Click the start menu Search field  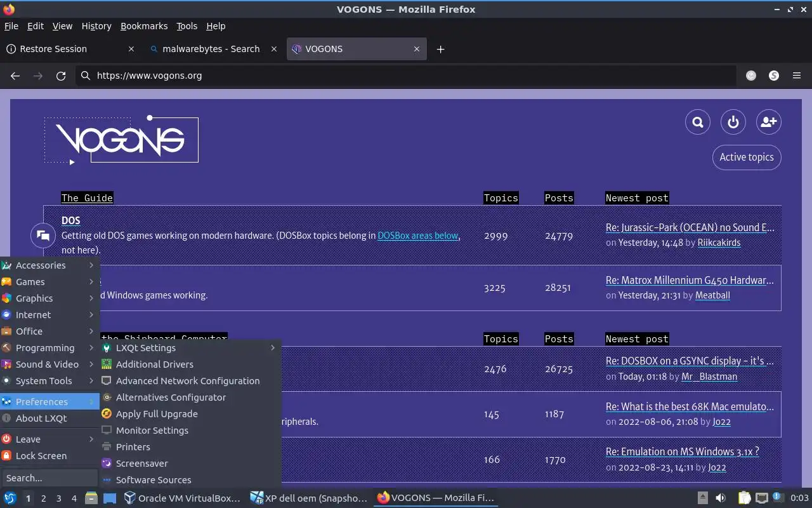(x=49, y=478)
